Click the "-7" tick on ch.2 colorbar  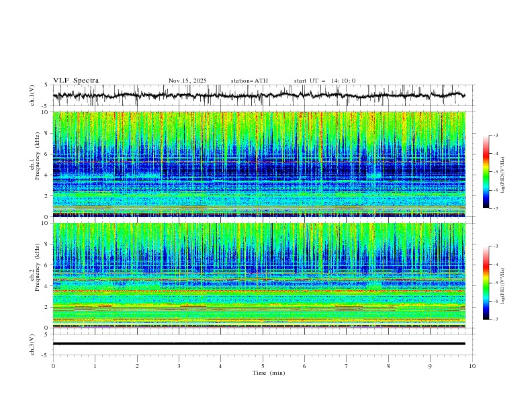pos(496,320)
